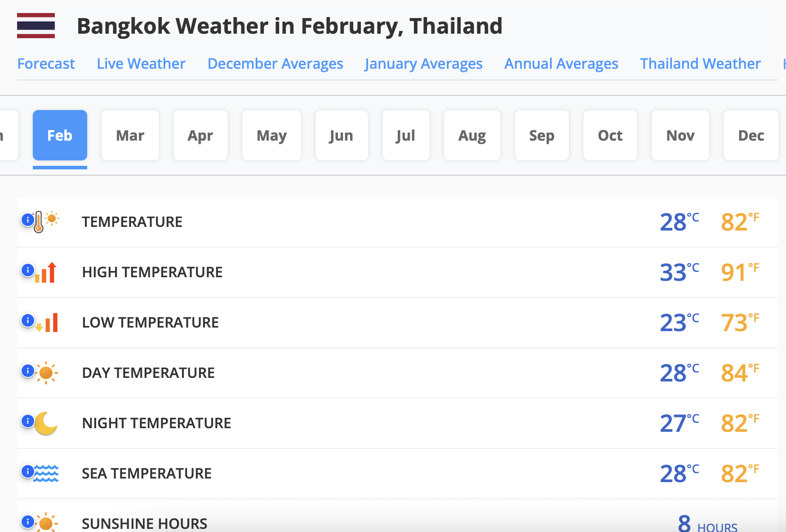Click the sea waves icon
This screenshot has width=786, height=532.
pos(46,474)
